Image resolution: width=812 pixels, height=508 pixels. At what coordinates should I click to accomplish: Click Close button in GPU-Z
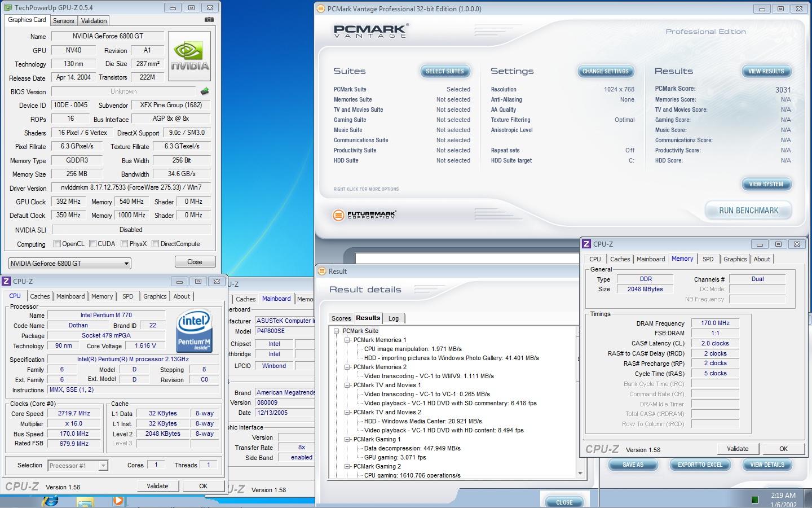click(195, 262)
